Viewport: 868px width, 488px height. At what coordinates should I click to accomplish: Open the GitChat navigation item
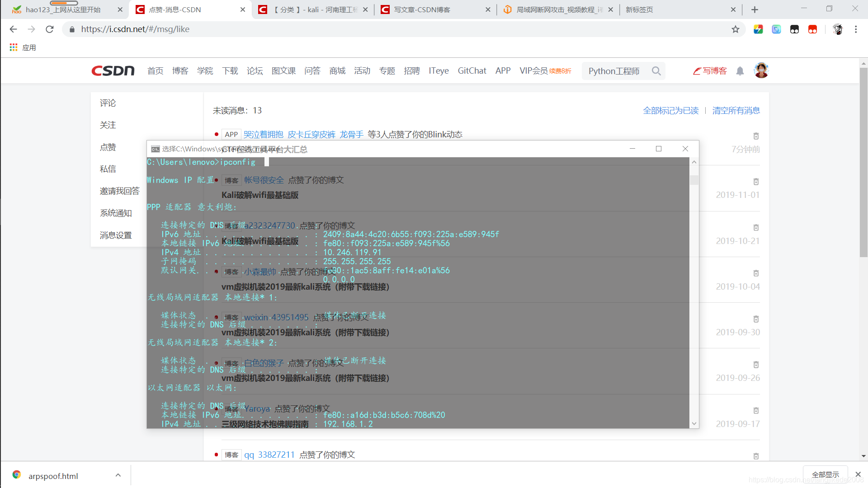(472, 70)
